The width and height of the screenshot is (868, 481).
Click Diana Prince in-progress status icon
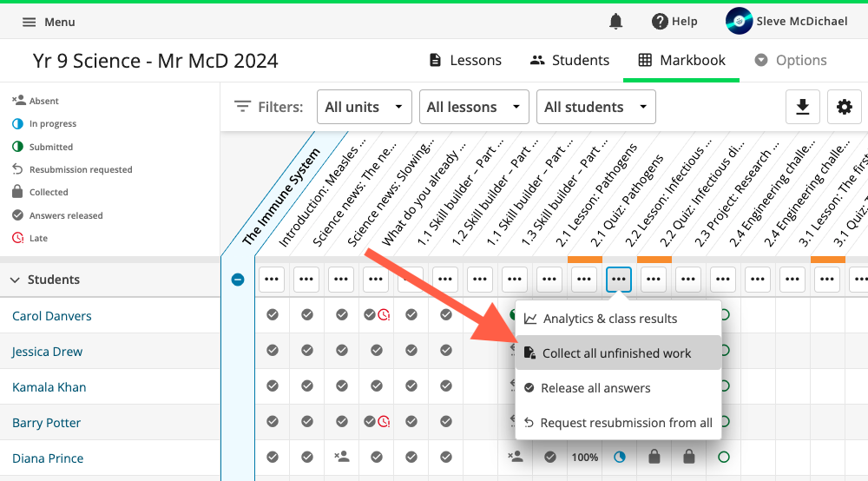[x=620, y=458]
